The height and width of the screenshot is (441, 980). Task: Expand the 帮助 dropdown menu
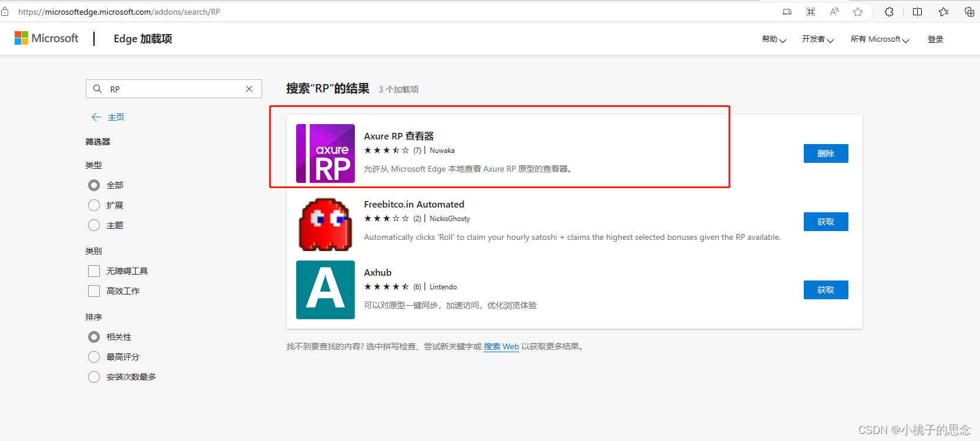point(774,39)
